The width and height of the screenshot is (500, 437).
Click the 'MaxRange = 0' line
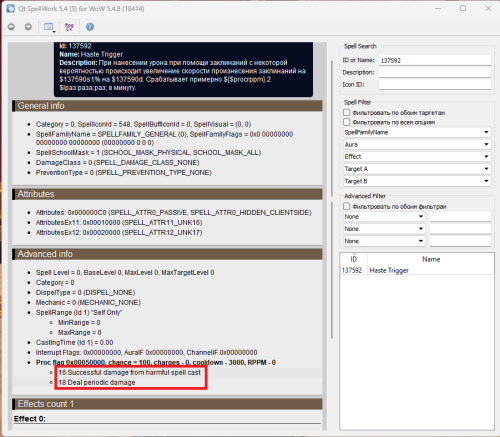80,332
